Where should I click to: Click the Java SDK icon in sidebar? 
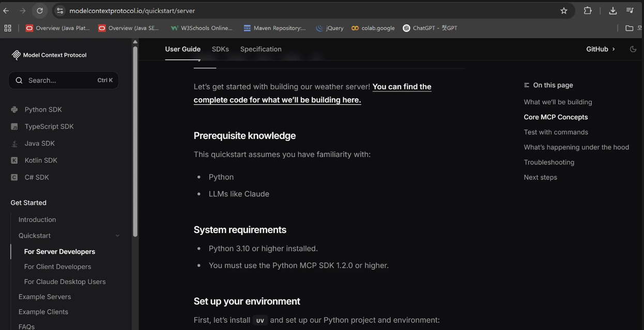[x=14, y=144]
